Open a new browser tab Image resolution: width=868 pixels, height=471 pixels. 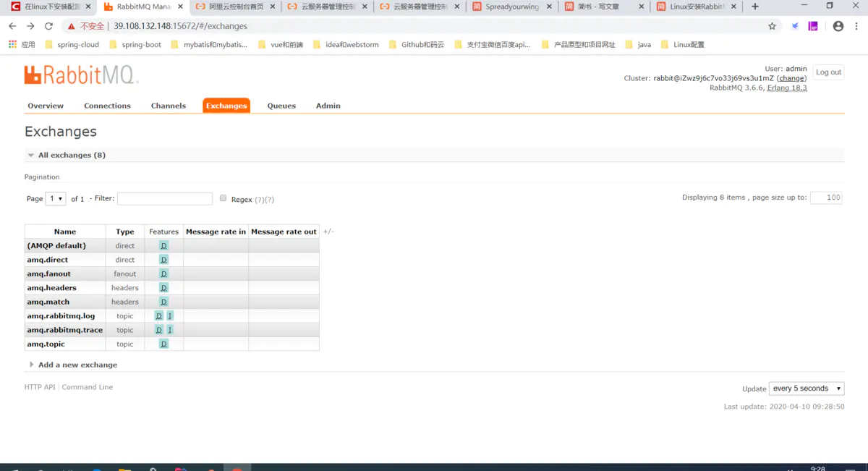coord(755,7)
